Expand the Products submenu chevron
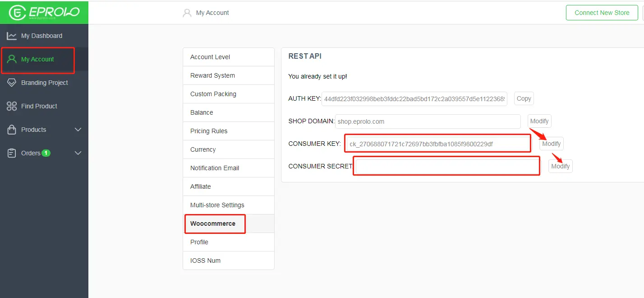The width and height of the screenshot is (644, 298). (78, 130)
